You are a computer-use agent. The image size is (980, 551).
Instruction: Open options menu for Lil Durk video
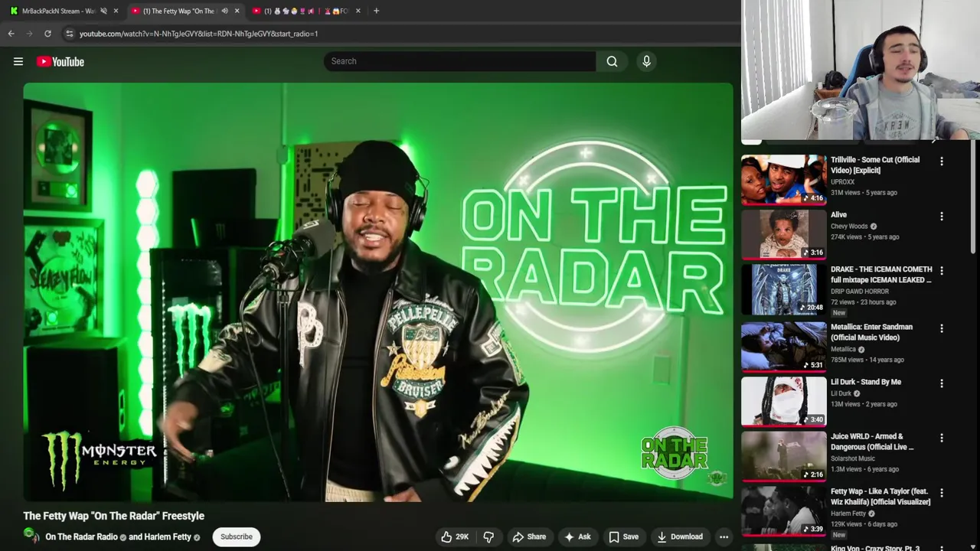[942, 383]
